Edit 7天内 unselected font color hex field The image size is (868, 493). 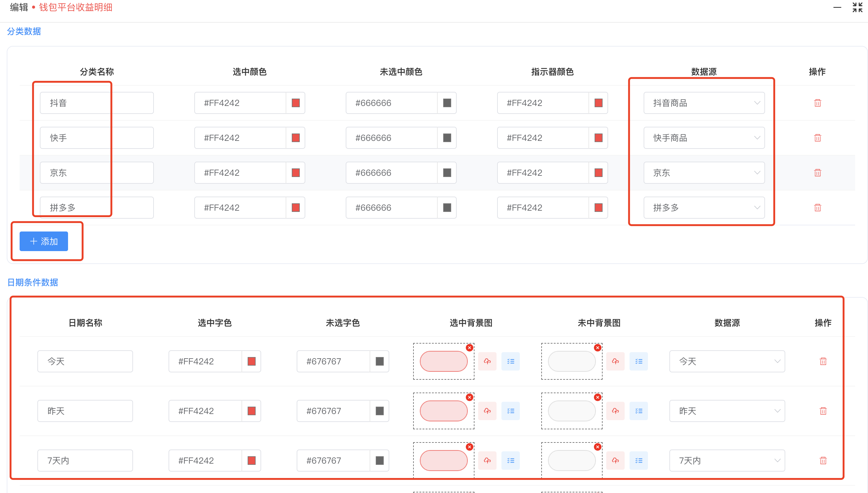pyautogui.click(x=333, y=461)
